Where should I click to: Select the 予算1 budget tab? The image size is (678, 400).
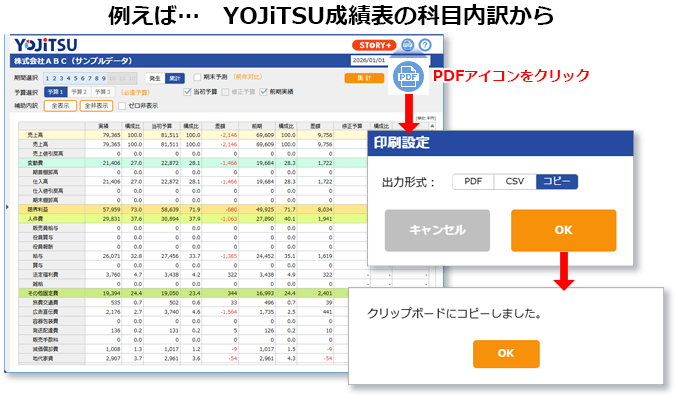[x=56, y=92]
